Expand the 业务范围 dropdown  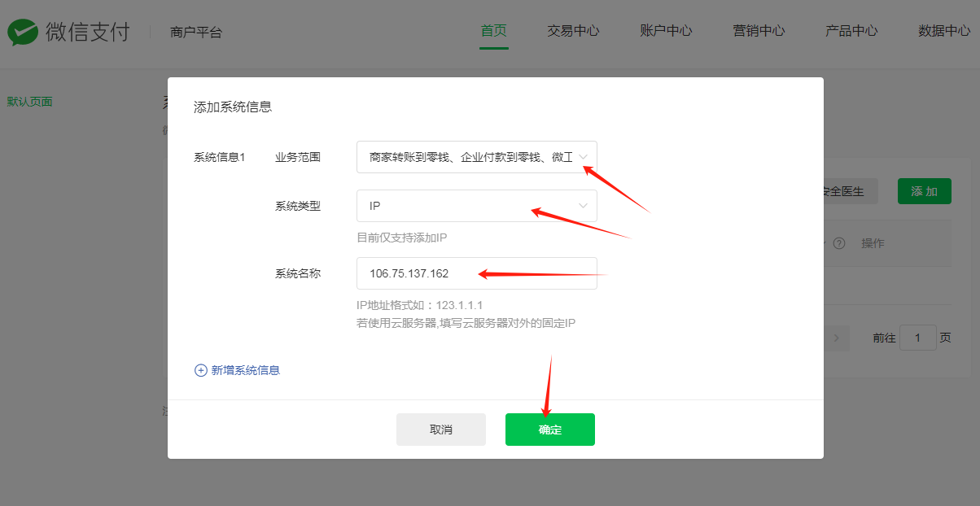point(477,157)
